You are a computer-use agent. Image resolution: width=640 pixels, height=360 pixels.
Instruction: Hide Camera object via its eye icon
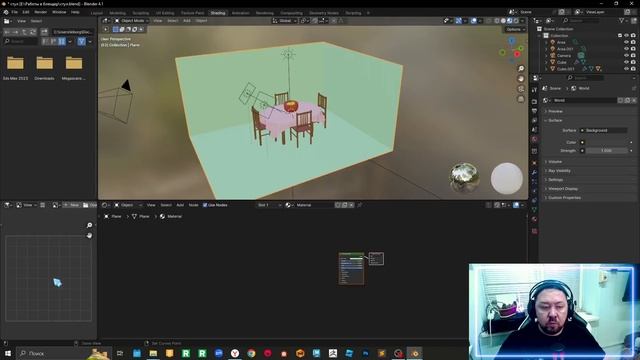[x=627, y=55]
